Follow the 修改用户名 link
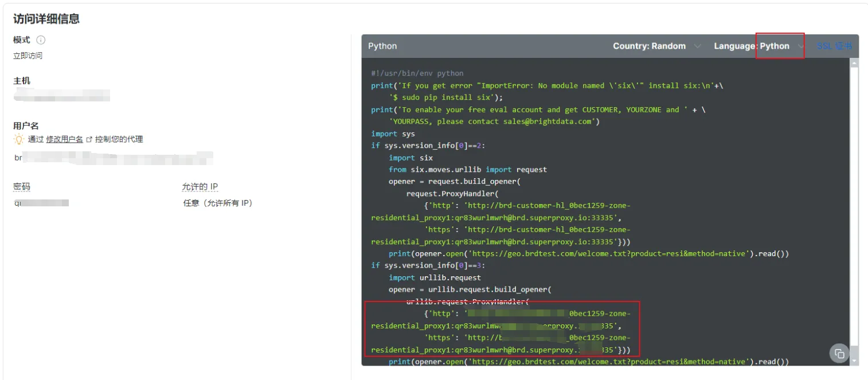 64,139
